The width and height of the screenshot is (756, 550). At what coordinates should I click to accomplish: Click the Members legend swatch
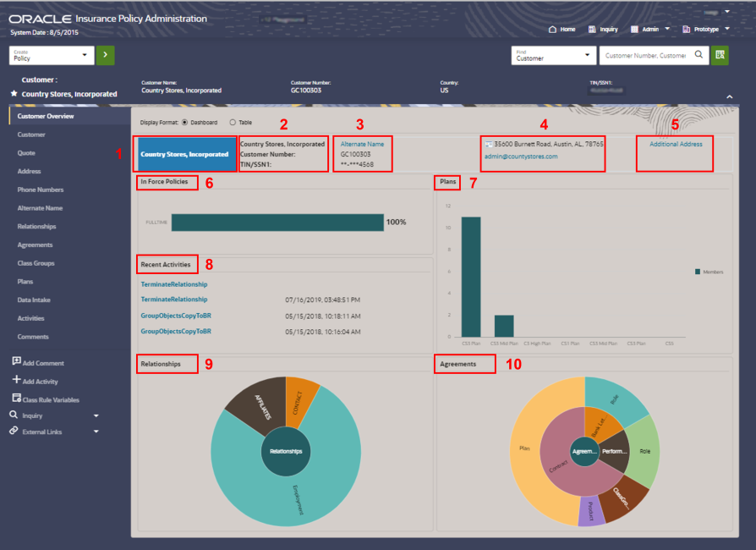pyautogui.click(x=698, y=272)
